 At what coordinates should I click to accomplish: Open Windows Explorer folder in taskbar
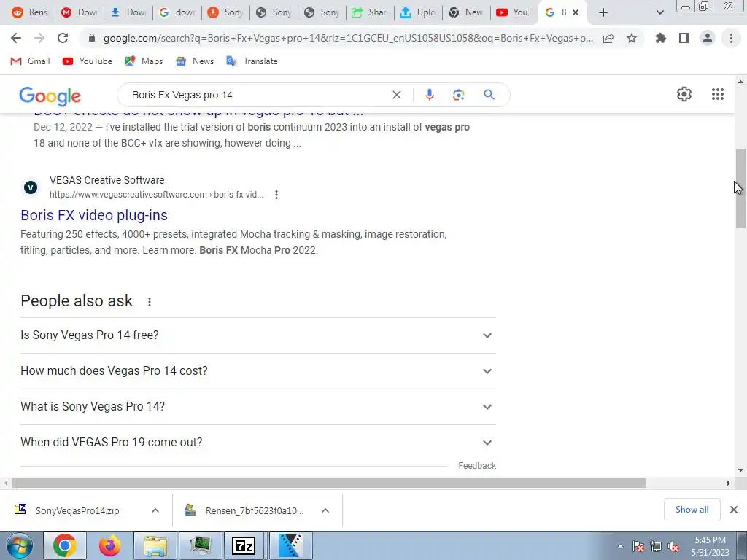pyautogui.click(x=155, y=545)
